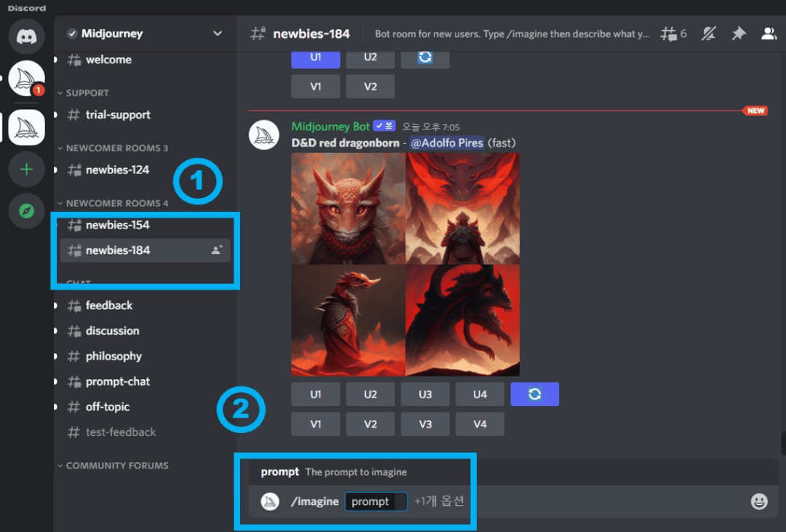Open the test-feedback channel
Image resolution: width=786 pixels, height=532 pixels.
[144, 432]
